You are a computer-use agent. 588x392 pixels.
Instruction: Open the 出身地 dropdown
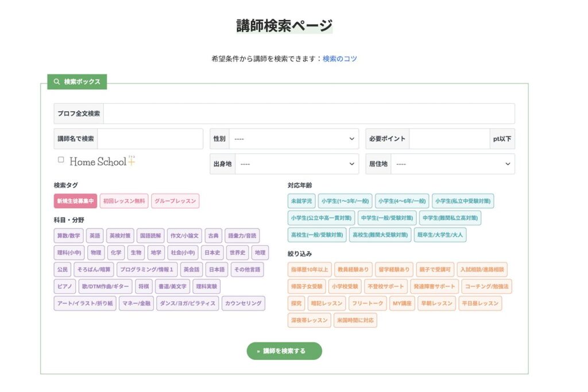pyautogui.click(x=297, y=164)
